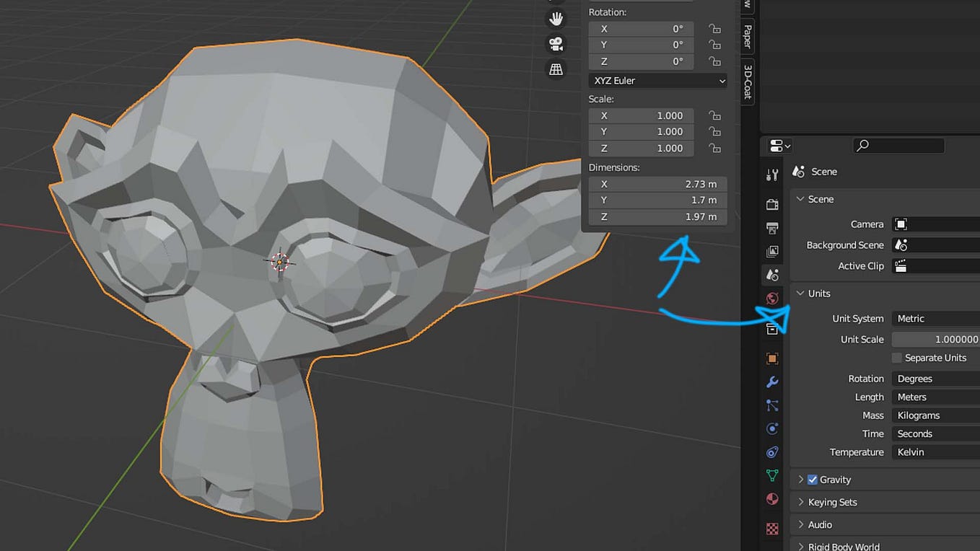Open the Output Properties (printer icon)

[x=772, y=228]
